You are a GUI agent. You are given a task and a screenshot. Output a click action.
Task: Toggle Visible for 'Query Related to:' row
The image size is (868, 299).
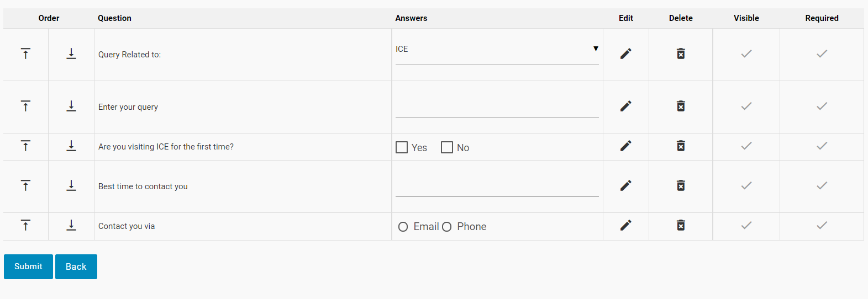(x=746, y=54)
